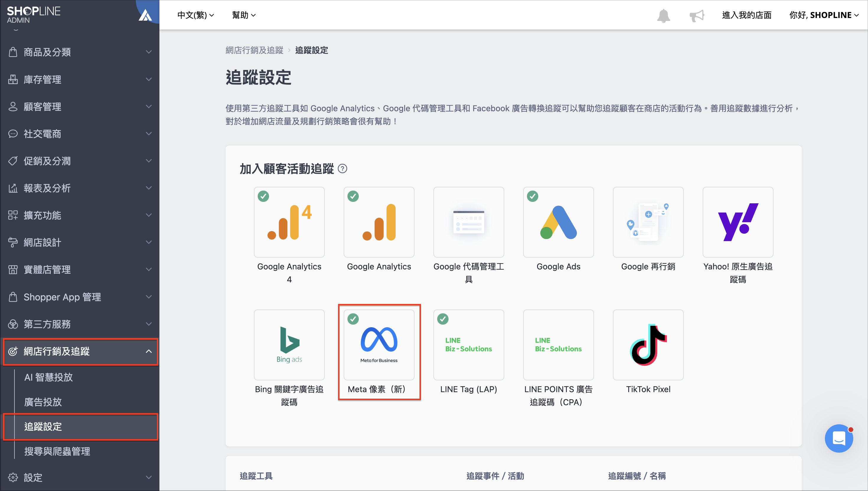Click the Google Ads label text

pos(558,266)
